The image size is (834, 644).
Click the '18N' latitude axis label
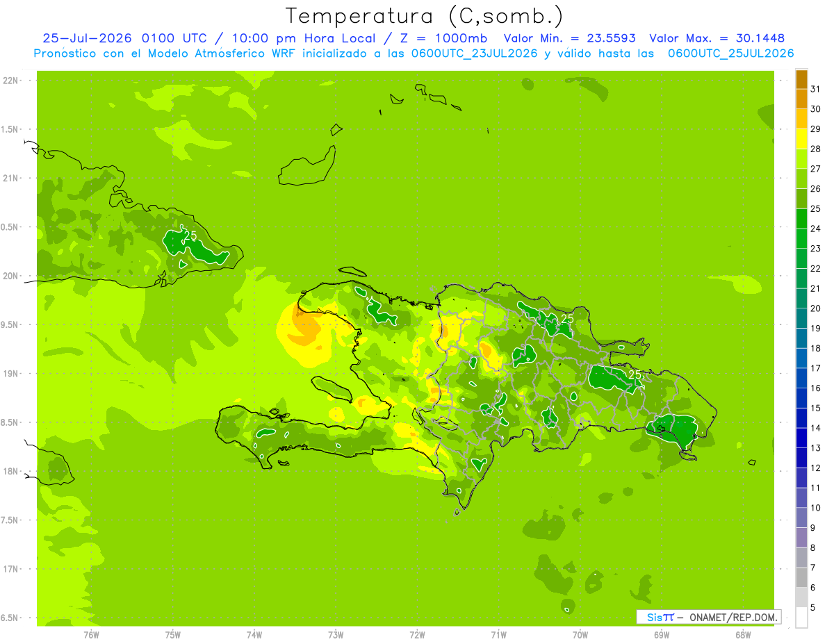[10, 472]
